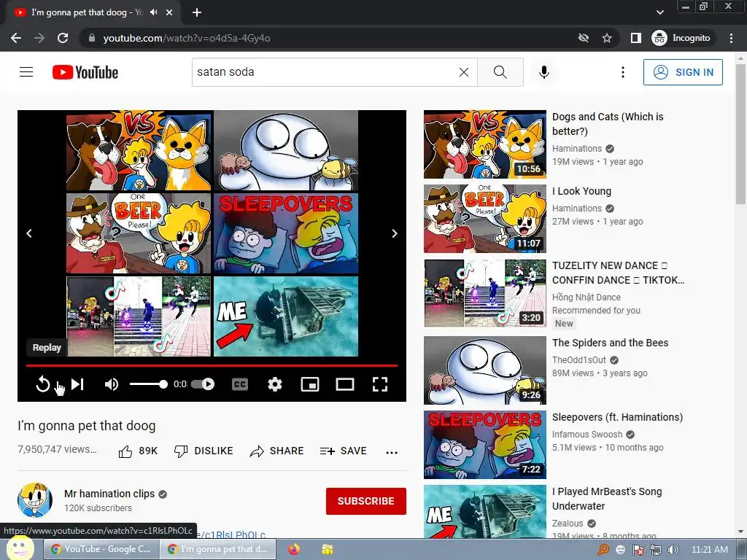This screenshot has width=747, height=560.
Task: Open the taskbar Start smiley button
Action: [x=20, y=548]
